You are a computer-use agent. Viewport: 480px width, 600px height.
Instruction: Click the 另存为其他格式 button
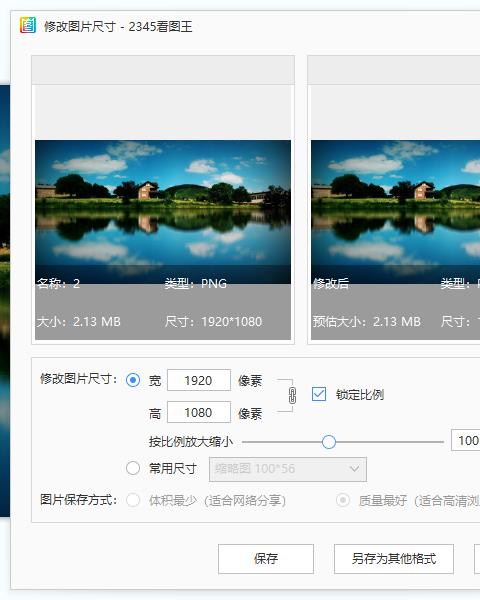pos(394,559)
